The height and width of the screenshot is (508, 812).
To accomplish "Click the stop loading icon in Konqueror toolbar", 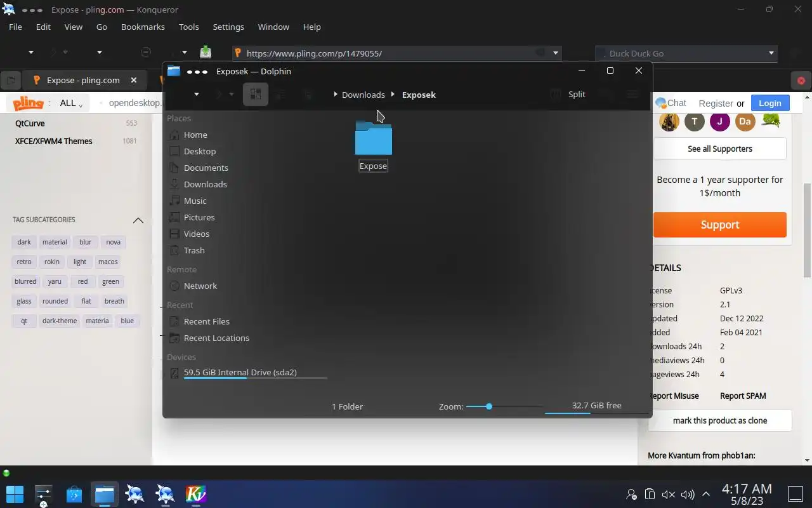I will coord(146,53).
